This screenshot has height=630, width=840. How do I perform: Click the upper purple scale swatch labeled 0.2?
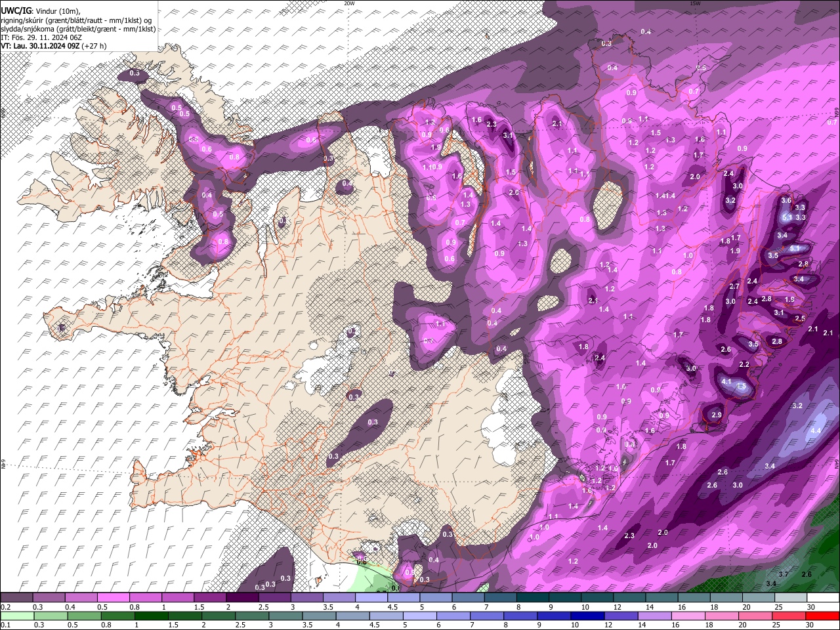coord(16,598)
